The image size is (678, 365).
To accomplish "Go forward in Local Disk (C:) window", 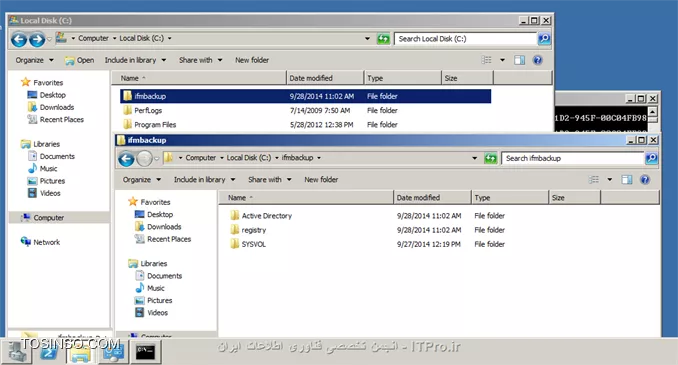I will click(x=37, y=40).
